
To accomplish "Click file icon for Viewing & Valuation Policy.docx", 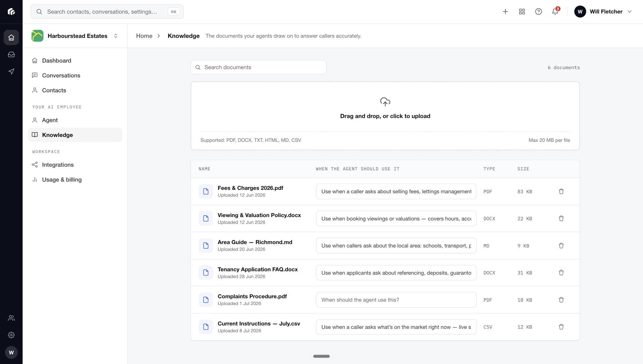I will (206, 219).
